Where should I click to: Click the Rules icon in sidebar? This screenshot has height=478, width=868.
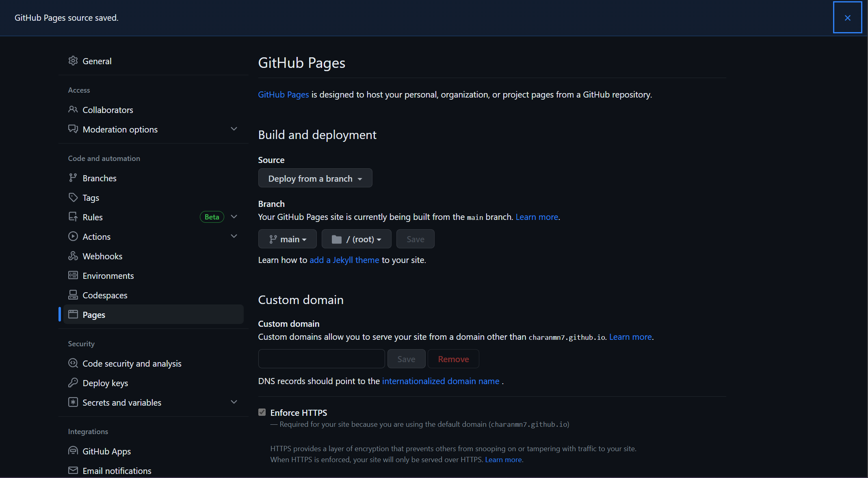point(72,217)
